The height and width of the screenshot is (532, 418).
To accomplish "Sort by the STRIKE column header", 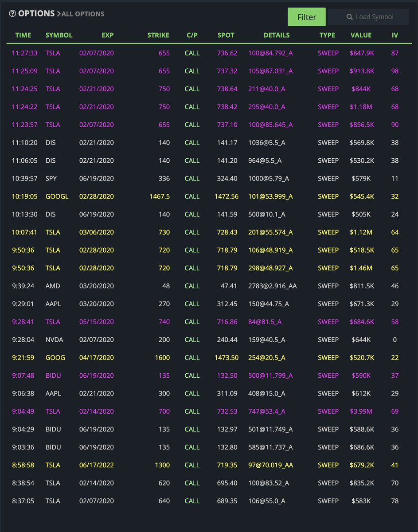I will coord(158,35).
